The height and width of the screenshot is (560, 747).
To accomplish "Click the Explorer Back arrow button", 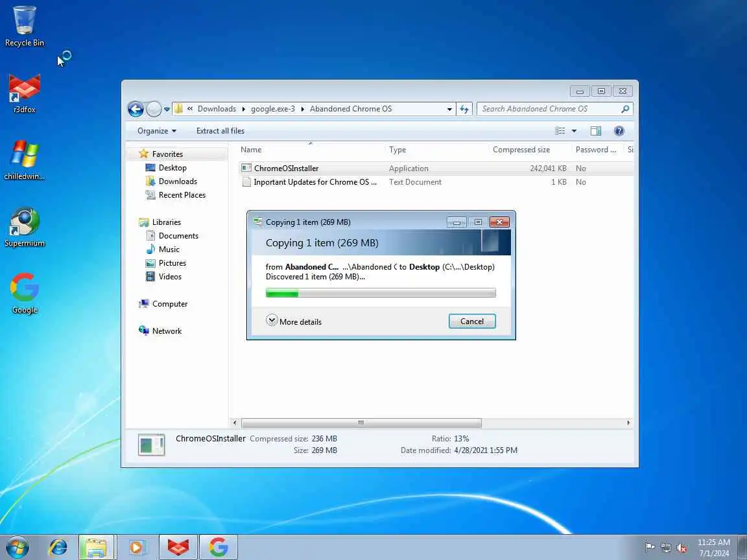I will pos(136,109).
